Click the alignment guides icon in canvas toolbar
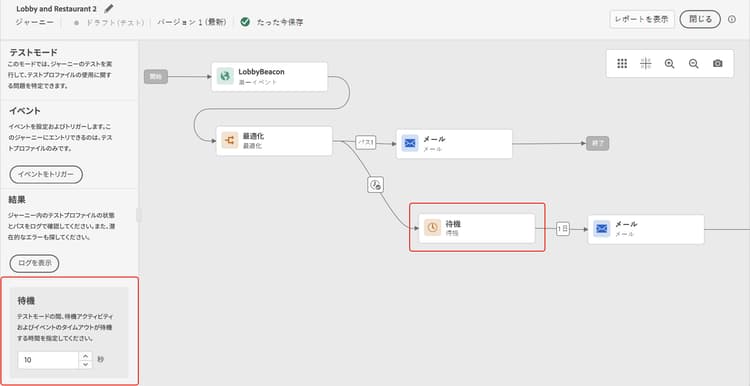Screen dimensions: 750x386 (x=646, y=64)
